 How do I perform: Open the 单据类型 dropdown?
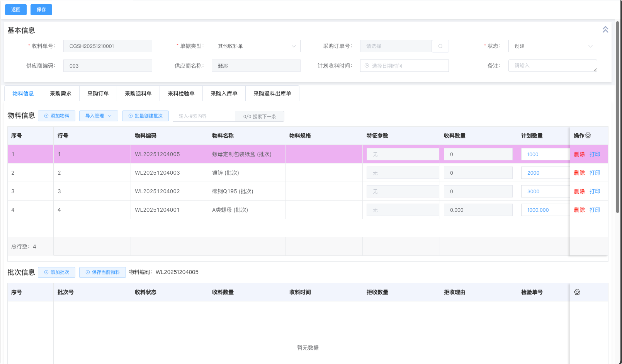click(x=256, y=46)
